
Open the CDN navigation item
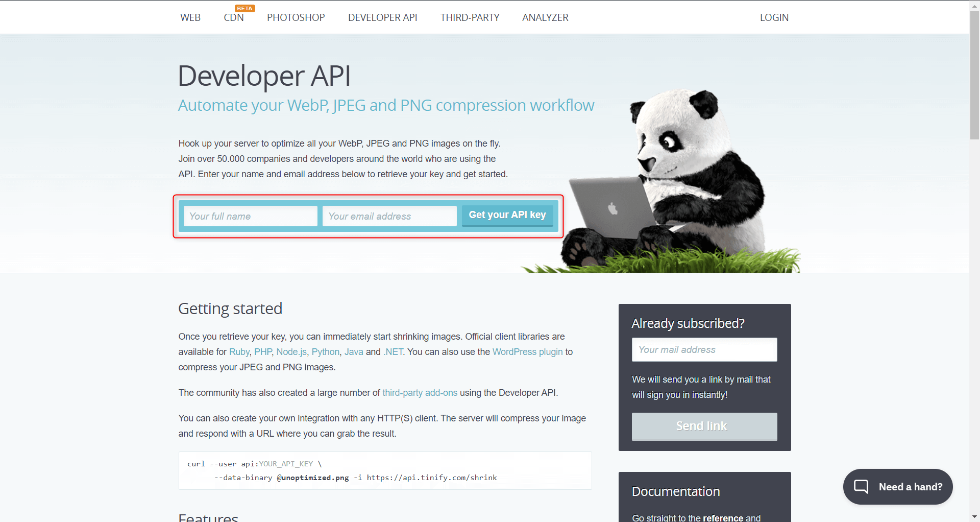234,17
